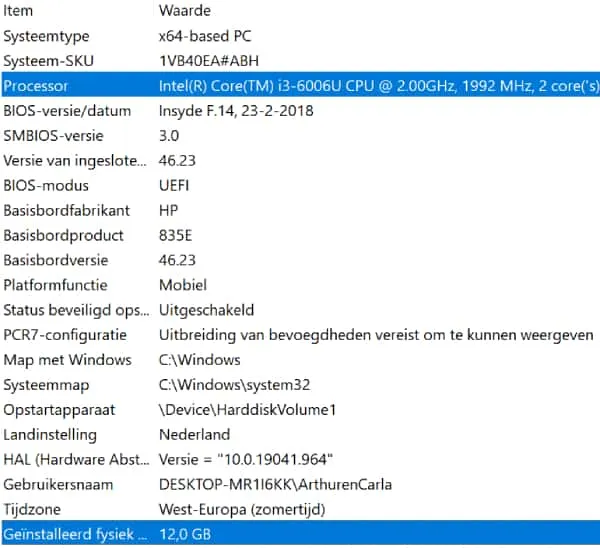The width and height of the screenshot is (600, 548).
Task: Select the highlighted Processor row
Action: [x=37, y=86]
